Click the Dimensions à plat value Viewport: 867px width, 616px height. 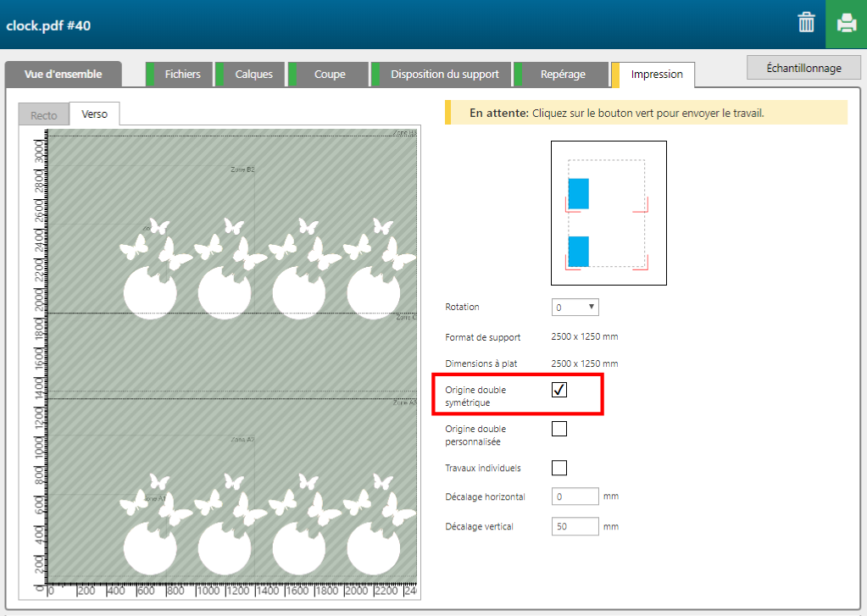pos(585,363)
